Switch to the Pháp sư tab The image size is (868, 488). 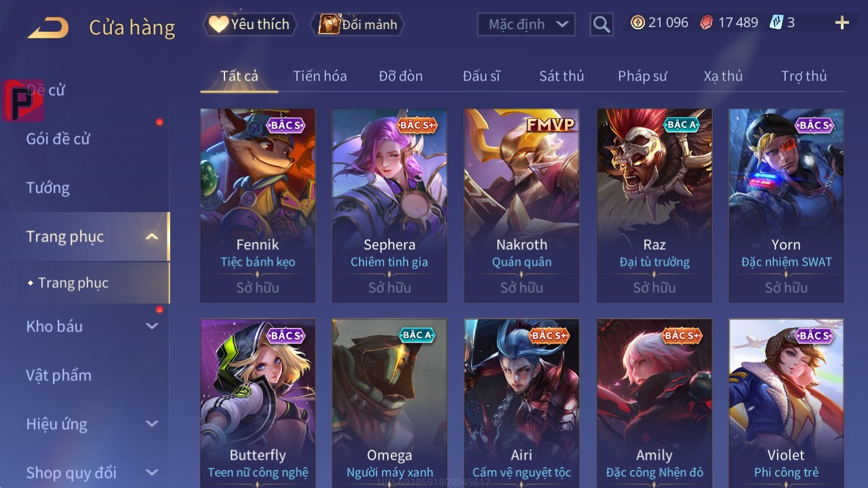(x=642, y=76)
